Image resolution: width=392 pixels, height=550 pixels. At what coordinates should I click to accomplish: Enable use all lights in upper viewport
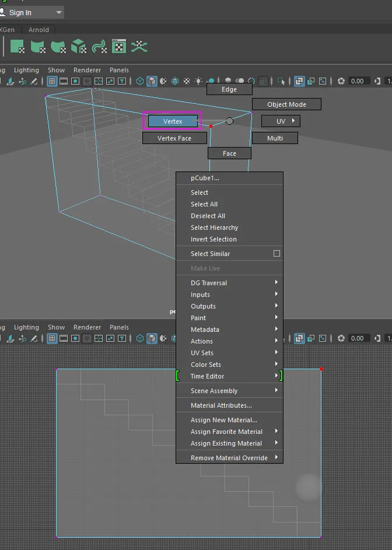click(x=198, y=82)
